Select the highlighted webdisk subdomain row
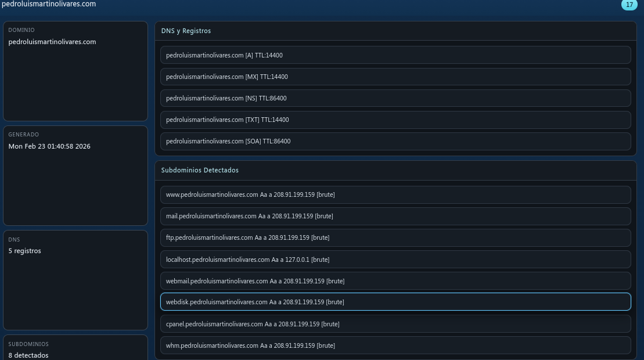The image size is (644, 360). coord(395,302)
